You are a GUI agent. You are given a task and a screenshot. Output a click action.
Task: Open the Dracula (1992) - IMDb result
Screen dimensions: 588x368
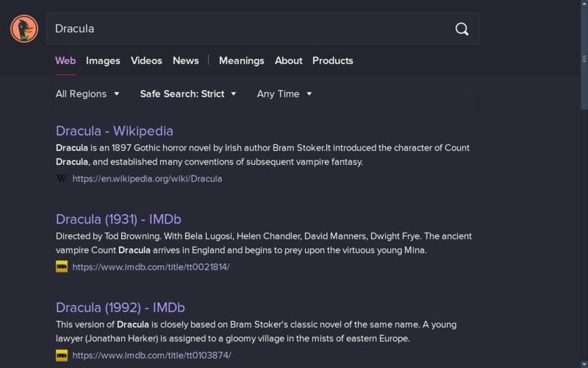pos(121,308)
